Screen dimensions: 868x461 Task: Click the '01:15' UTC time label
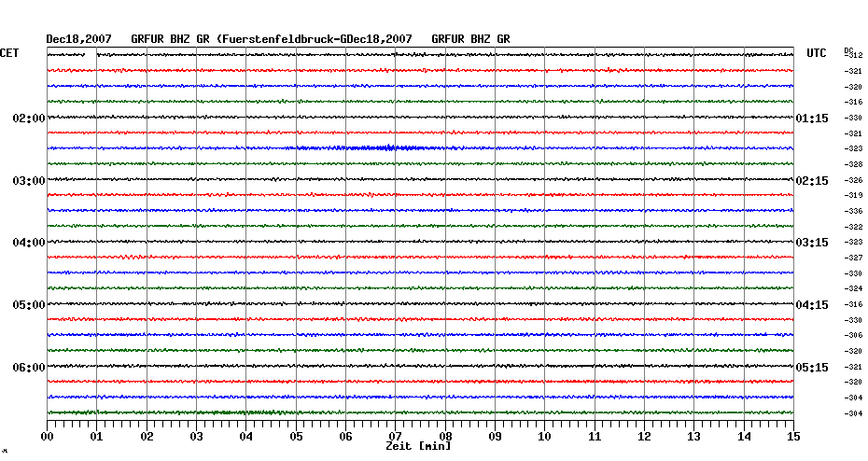(812, 119)
